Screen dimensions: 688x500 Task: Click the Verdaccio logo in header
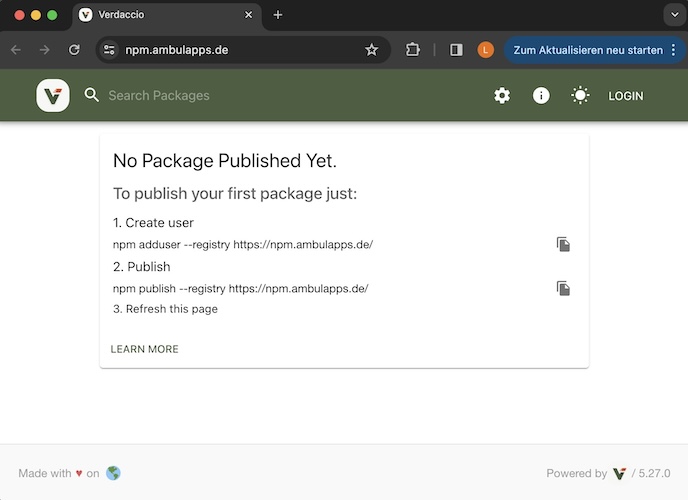(53, 95)
